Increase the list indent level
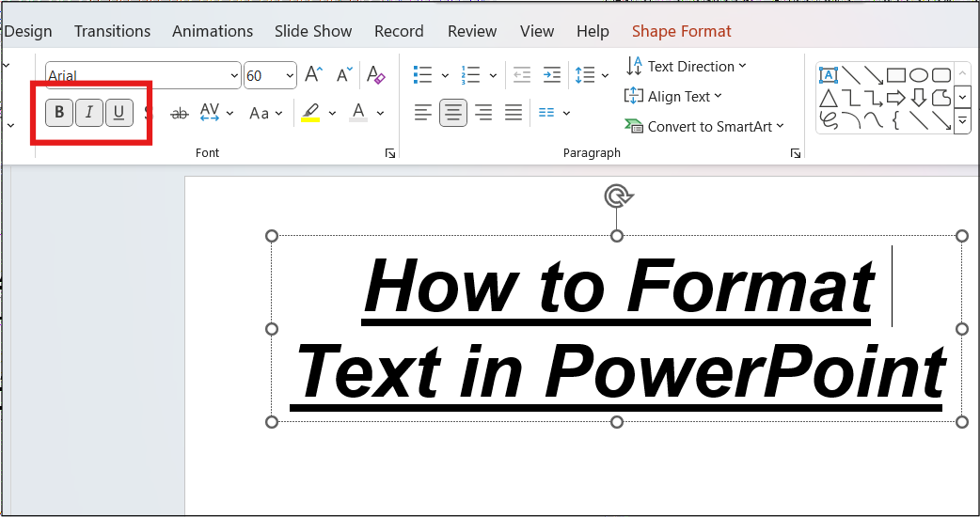Image resolution: width=980 pixels, height=517 pixels. pos(552,75)
